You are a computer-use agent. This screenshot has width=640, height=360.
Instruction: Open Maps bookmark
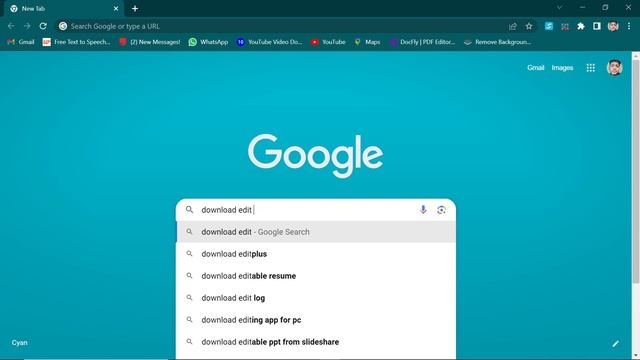point(367,42)
